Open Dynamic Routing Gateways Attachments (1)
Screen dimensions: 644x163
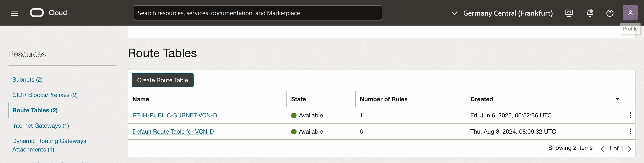click(49, 145)
